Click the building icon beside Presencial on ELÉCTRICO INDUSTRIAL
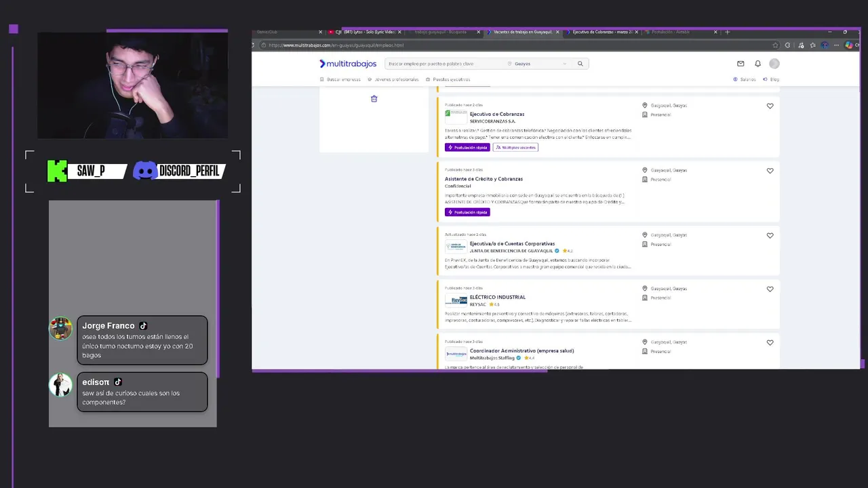The width and height of the screenshot is (868, 488). pos(645,298)
